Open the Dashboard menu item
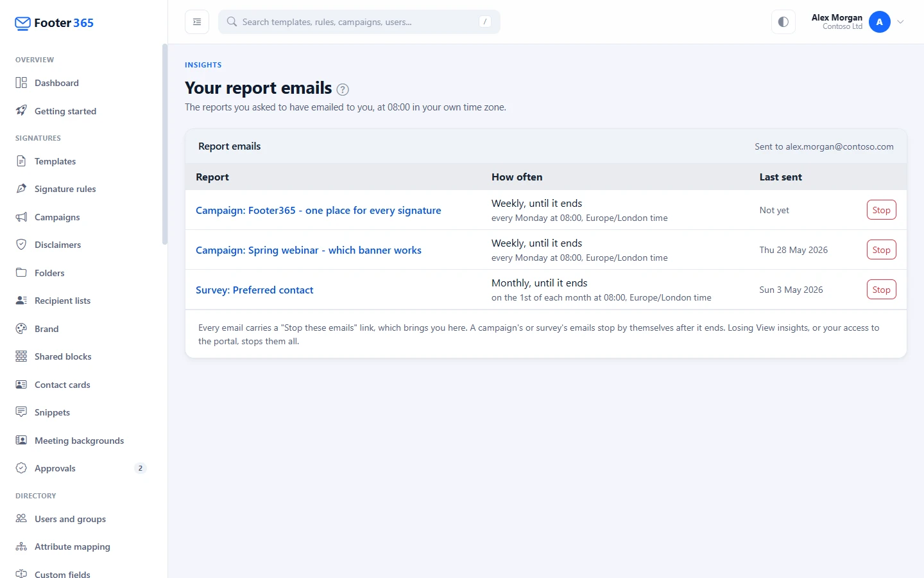 point(81,83)
